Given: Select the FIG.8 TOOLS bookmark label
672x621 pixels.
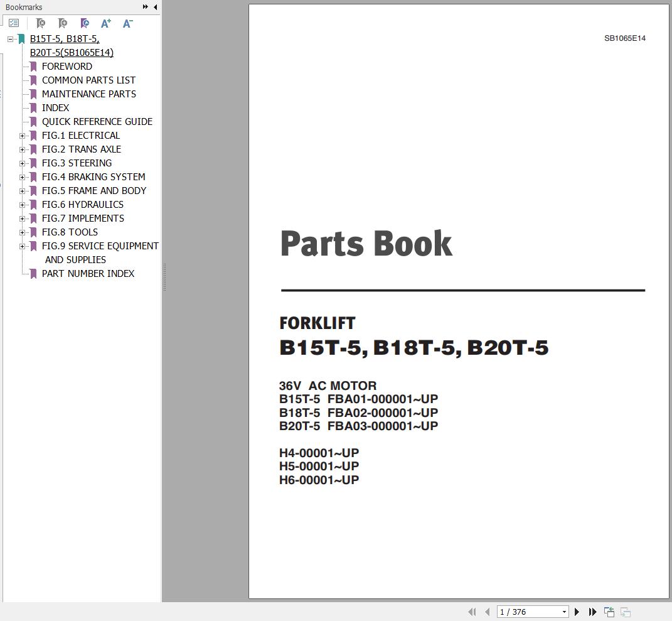Looking at the screenshot, I should click(x=70, y=232).
